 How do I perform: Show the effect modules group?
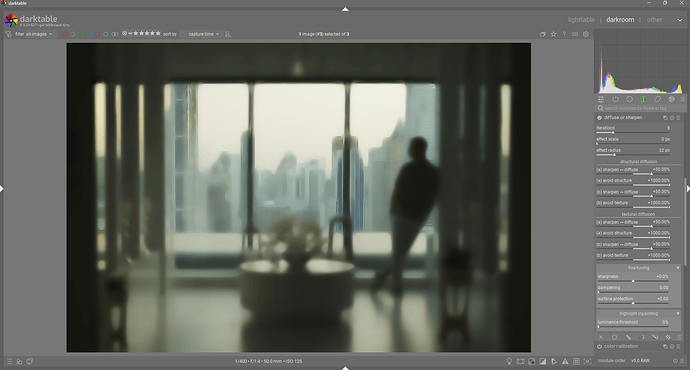pos(672,99)
